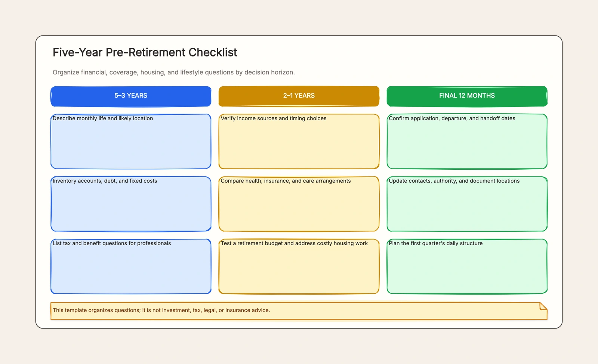598x364 pixels.
Task: Click the subtitle 'Organize financial, coverage, housing…'
Action: pyautogui.click(x=174, y=72)
